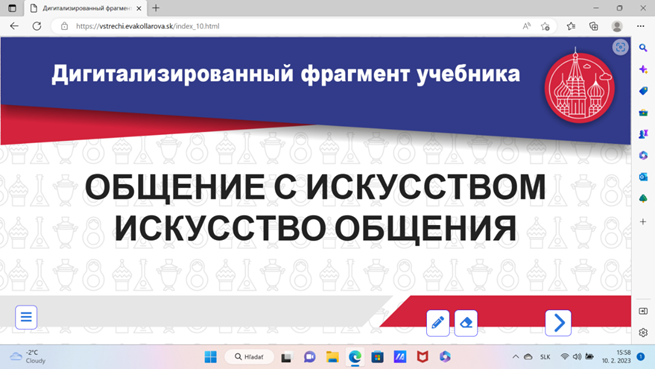This screenshot has width=655, height=369.
Task: Go to next slide with arrow button
Action: [x=558, y=323]
